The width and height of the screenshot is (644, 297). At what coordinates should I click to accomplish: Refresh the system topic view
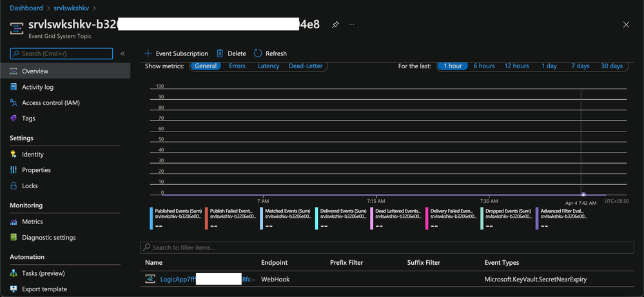pyautogui.click(x=270, y=53)
